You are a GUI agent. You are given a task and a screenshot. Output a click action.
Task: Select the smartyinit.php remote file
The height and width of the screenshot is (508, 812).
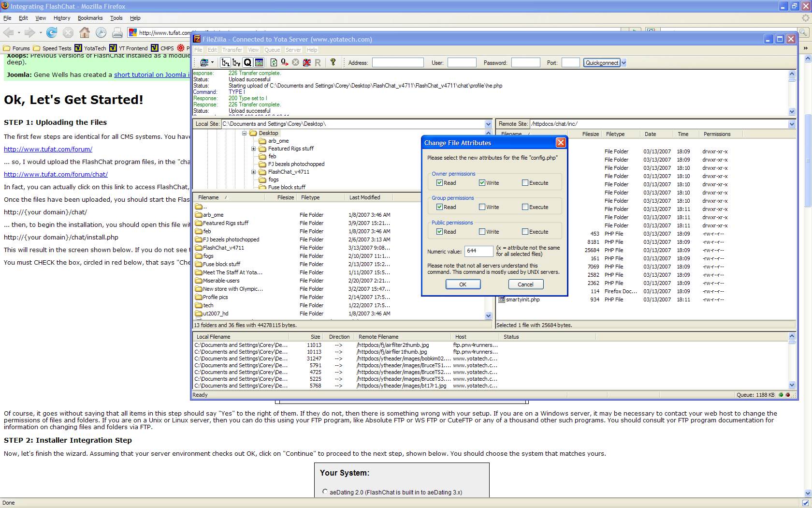coord(520,299)
